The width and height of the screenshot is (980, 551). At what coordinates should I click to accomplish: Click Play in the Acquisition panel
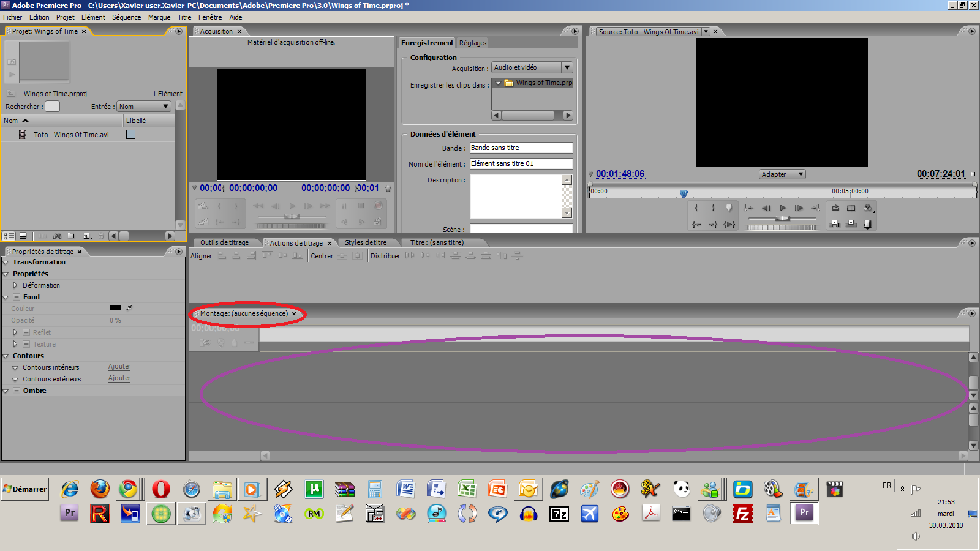point(292,206)
